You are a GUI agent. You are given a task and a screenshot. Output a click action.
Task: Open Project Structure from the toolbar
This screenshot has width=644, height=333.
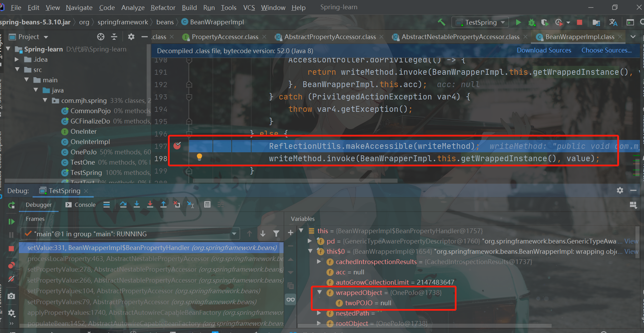[596, 22]
